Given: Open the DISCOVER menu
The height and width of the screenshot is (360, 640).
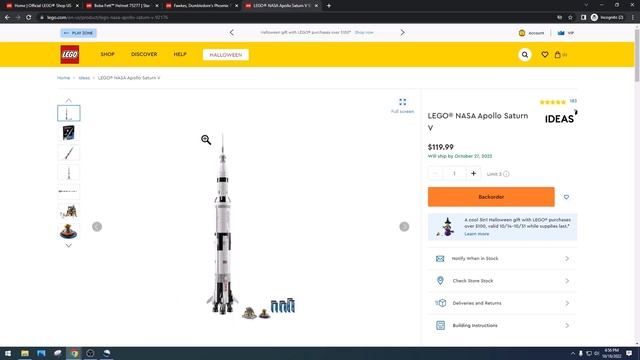Looking at the screenshot, I should click(144, 54).
